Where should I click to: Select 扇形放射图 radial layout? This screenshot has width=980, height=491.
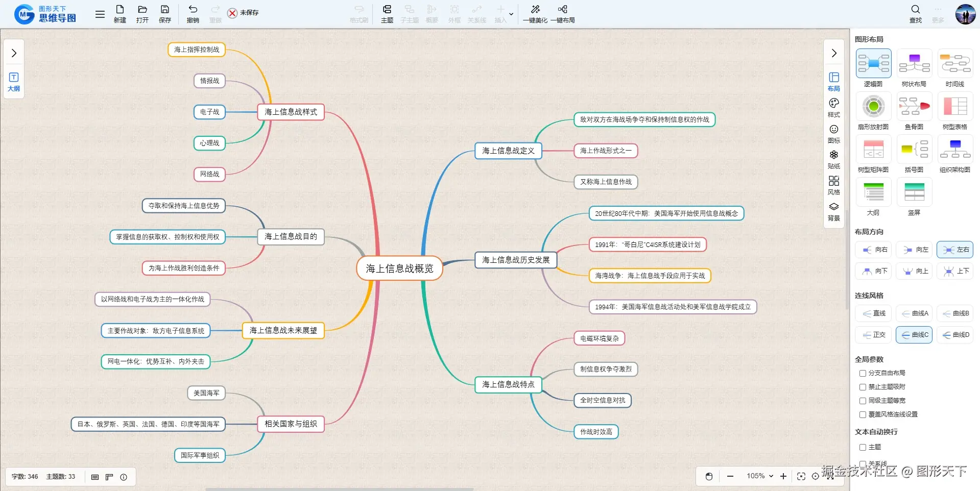click(x=873, y=106)
